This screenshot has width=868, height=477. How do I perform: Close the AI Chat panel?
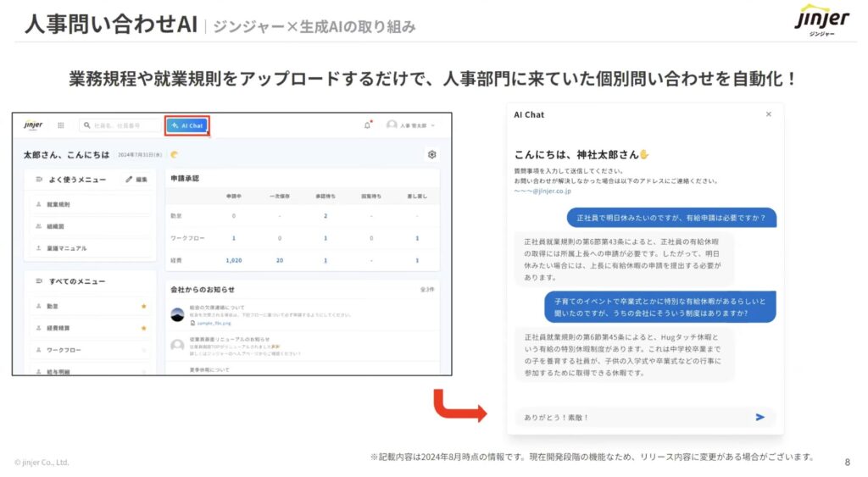(x=769, y=114)
